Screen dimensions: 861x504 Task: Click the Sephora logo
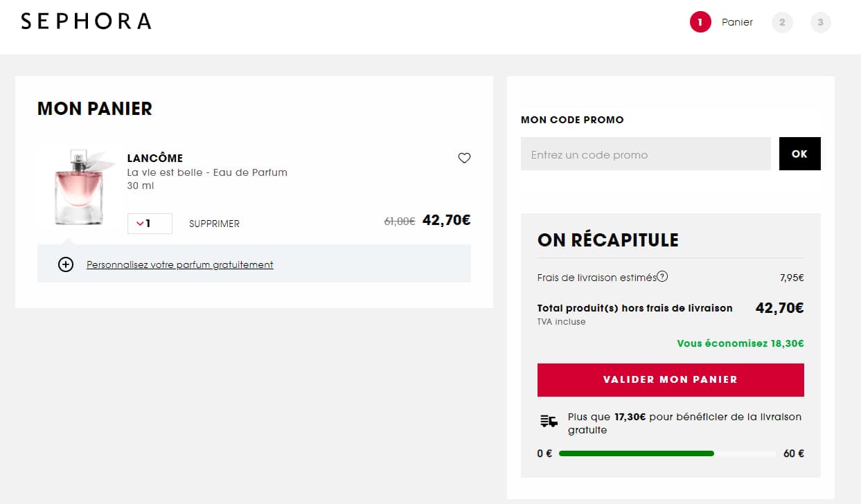[86, 21]
